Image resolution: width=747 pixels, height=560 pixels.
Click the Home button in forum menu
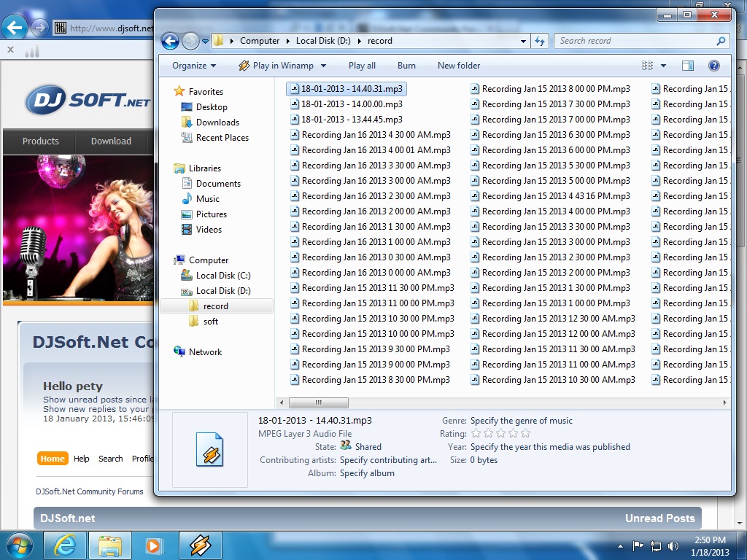click(53, 459)
